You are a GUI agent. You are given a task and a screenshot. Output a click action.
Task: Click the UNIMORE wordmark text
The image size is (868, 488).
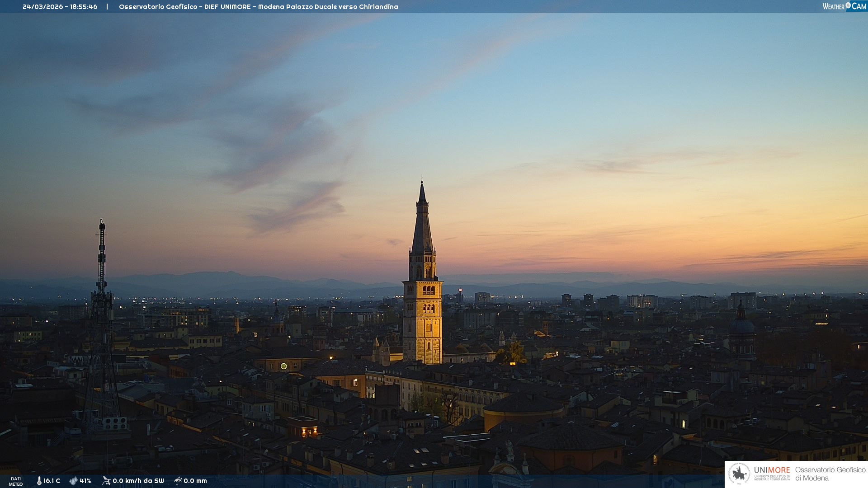(x=772, y=470)
